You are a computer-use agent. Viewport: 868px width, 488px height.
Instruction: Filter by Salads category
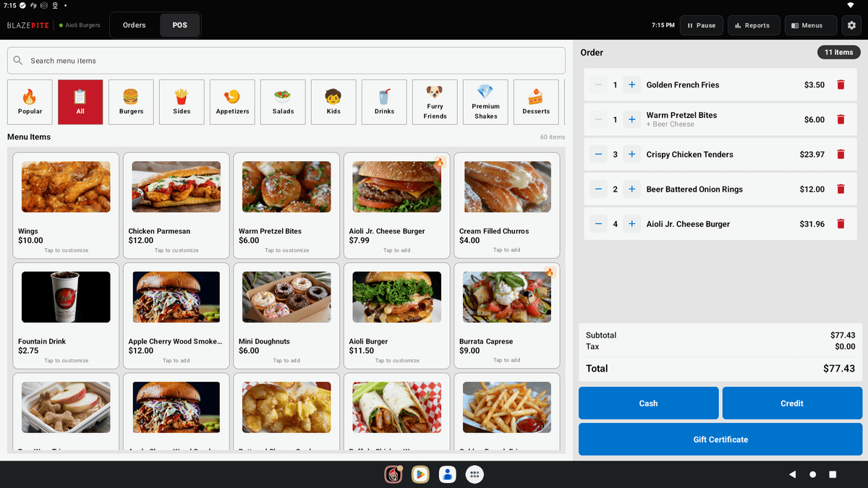click(x=283, y=102)
